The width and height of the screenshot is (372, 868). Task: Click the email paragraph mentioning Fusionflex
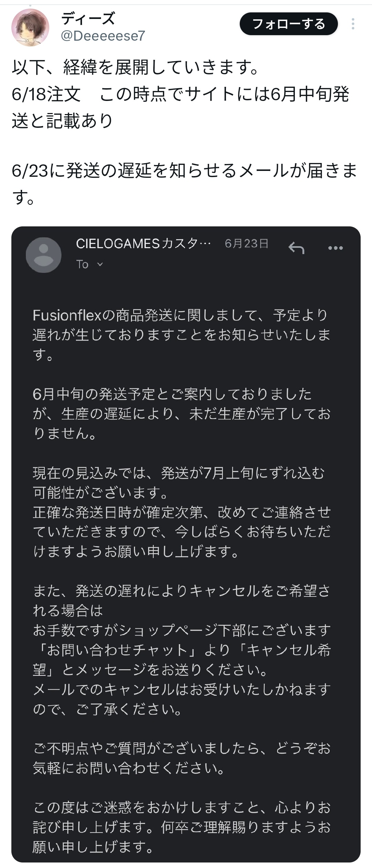coord(181,335)
